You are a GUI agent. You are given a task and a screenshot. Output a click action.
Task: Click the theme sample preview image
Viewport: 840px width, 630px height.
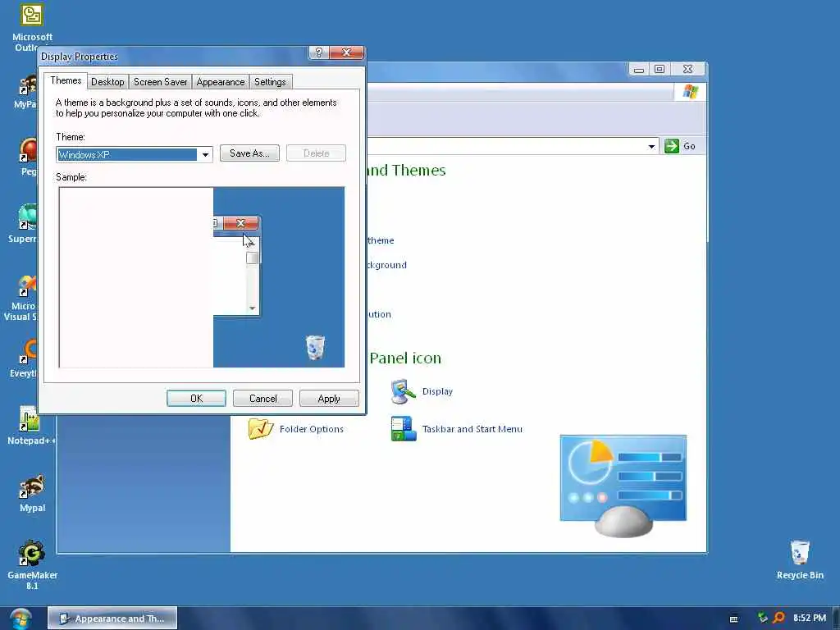click(x=202, y=277)
